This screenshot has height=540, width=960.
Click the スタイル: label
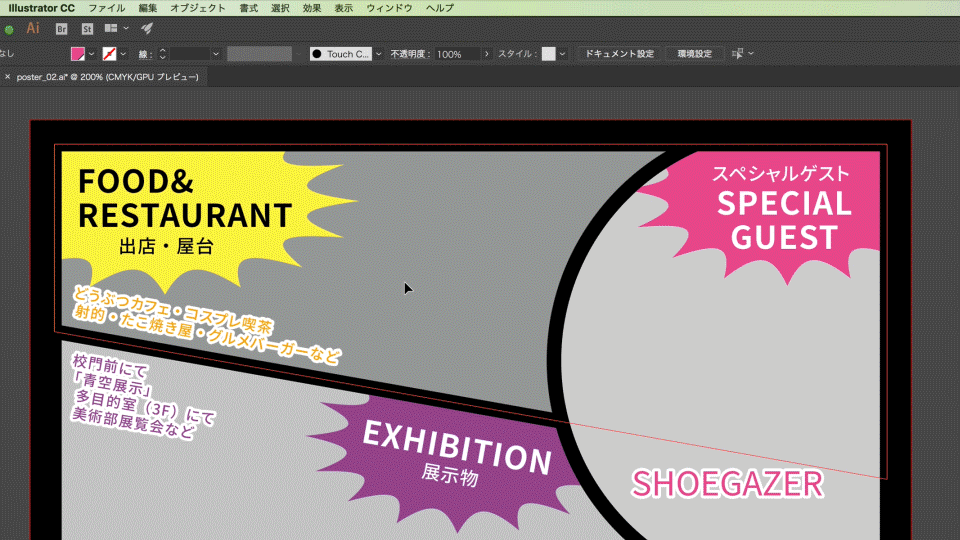pyautogui.click(x=517, y=54)
